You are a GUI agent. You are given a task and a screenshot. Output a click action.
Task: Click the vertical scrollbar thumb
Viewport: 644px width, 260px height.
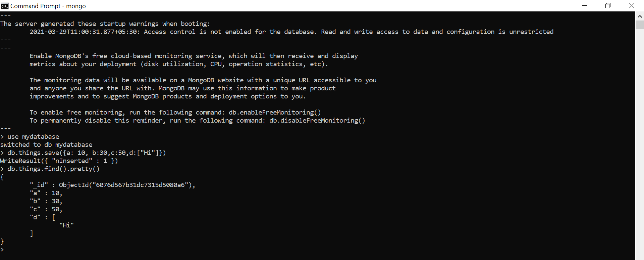click(x=640, y=25)
